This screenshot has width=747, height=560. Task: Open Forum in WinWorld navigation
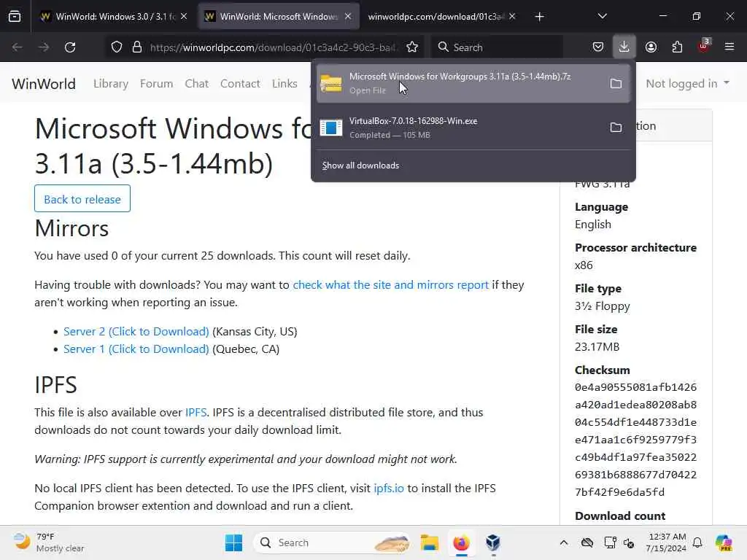tap(156, 84)
